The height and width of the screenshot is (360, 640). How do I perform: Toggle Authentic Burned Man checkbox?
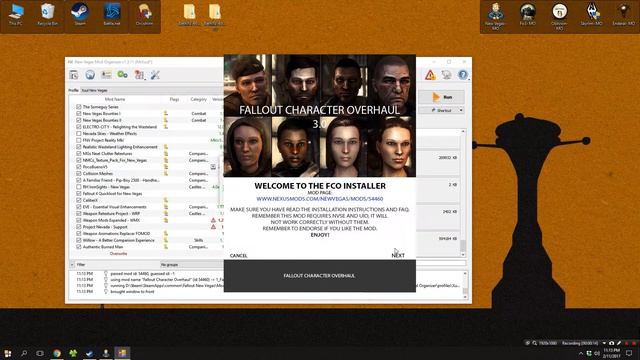(78, 247)
